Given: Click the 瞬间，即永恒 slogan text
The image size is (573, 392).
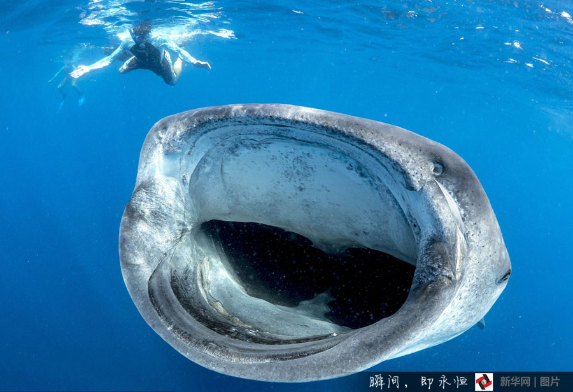Looking at the screenshot, I should coord(418,382).
